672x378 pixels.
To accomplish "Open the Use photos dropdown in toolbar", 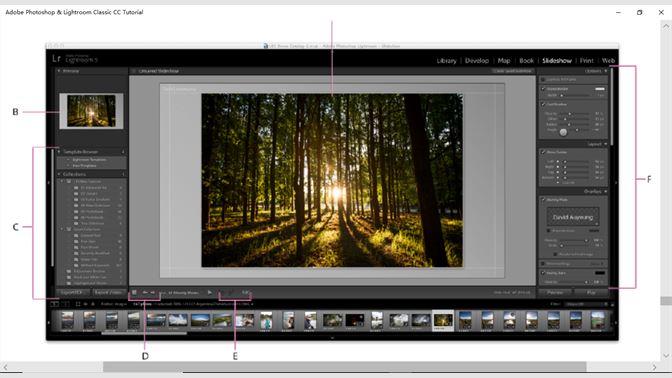I will pyautogui.click(x=184, y=293).
